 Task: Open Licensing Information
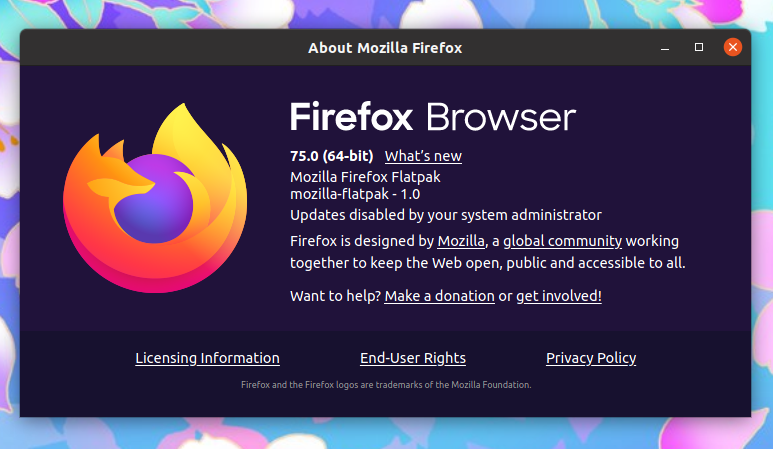(x=208, y=358)
